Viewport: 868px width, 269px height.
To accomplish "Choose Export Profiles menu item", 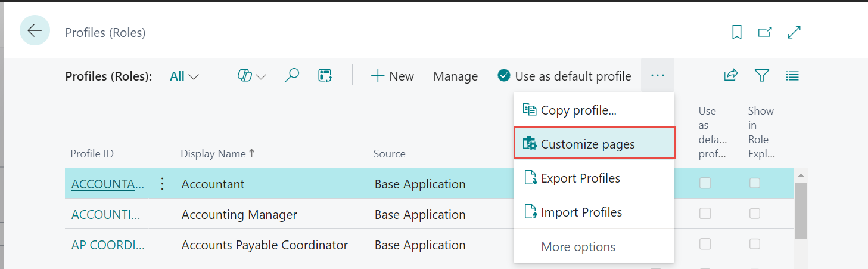I will (x=580, y=178).
